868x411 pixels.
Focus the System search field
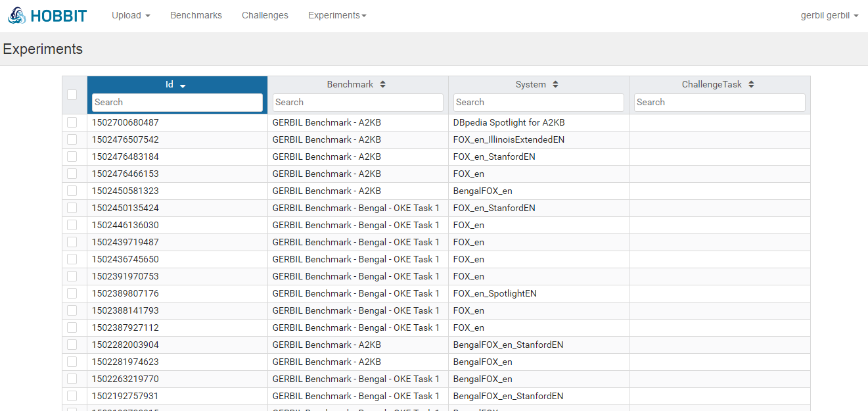point(538,103)
